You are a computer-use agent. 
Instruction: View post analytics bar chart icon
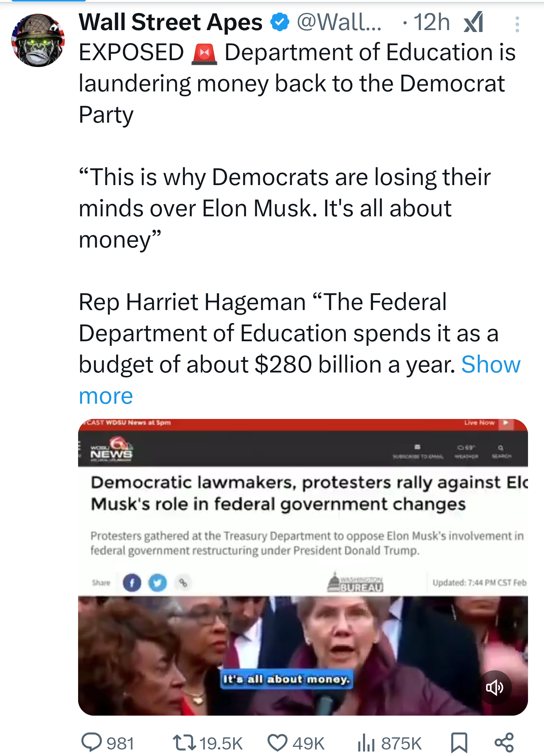[366, 743]
